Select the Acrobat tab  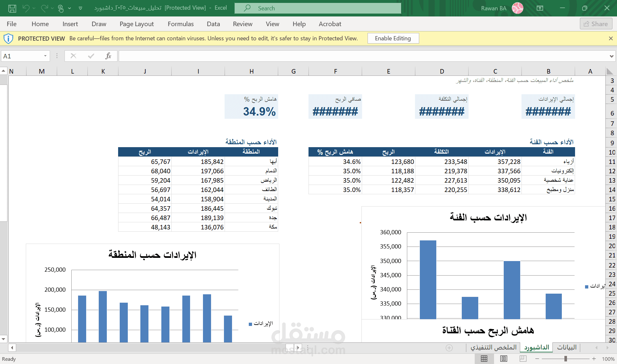pos(330,24)
